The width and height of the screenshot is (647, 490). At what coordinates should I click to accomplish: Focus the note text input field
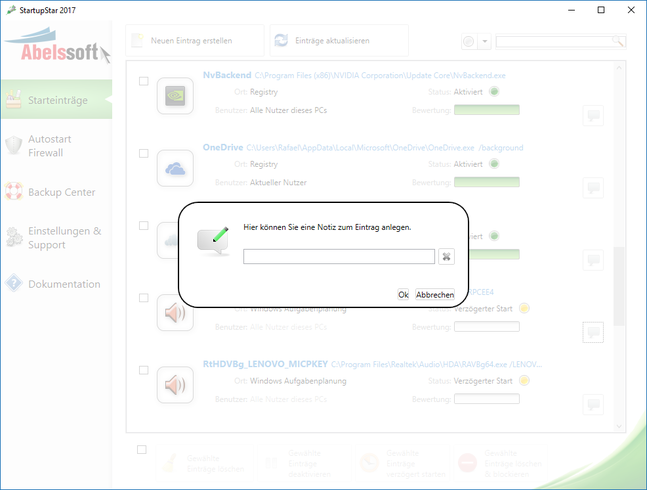coord(339,257)
